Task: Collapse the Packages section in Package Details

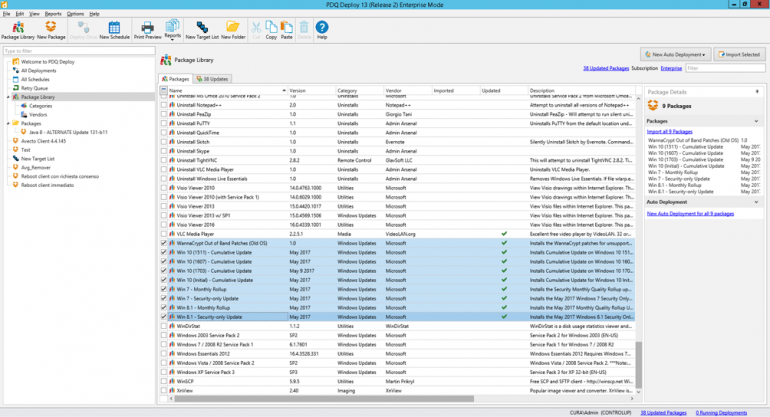Action: coord(755,120)
